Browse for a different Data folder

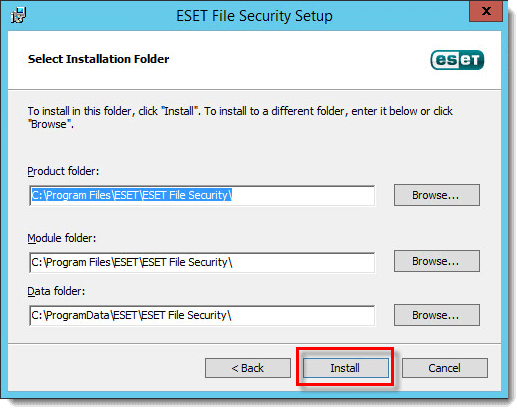[437, 315]
